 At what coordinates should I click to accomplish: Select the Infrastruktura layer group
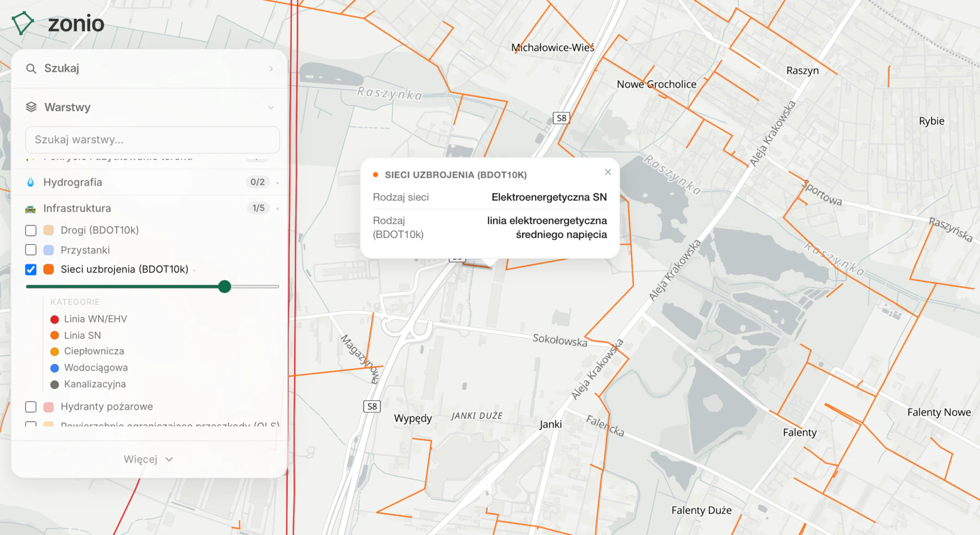point(149,208)
